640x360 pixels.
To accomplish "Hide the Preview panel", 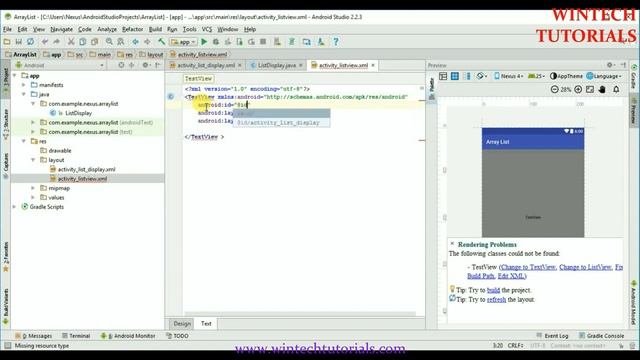I will [623, 65].
